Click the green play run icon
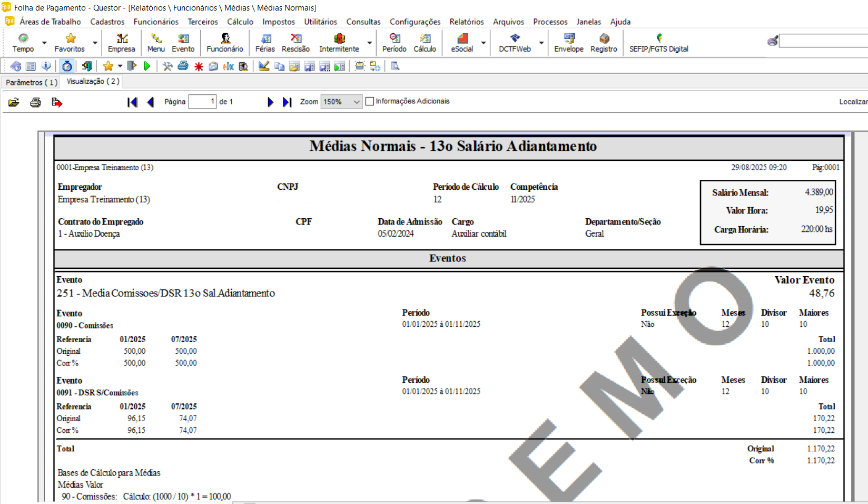Viewport: 868px width, 504px height. pos(147,66)
